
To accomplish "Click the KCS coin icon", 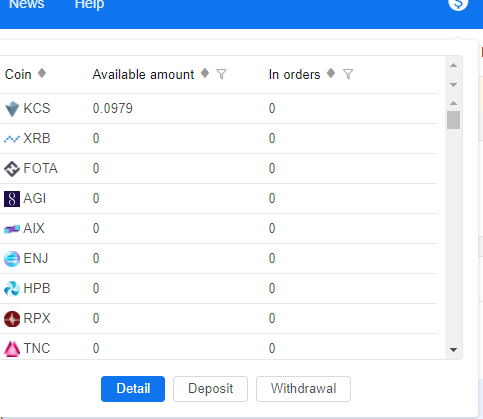I will [12, 109].
